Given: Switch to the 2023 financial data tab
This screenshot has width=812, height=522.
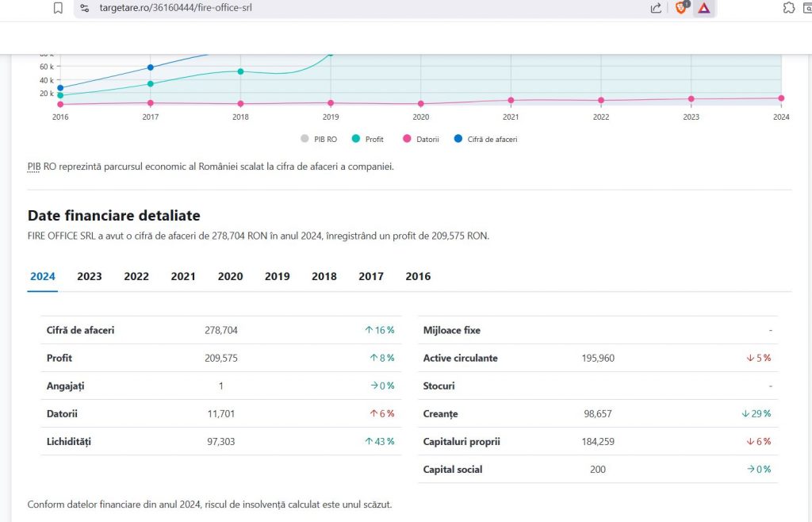Looking at the screenshot, I should pos(90,277).
